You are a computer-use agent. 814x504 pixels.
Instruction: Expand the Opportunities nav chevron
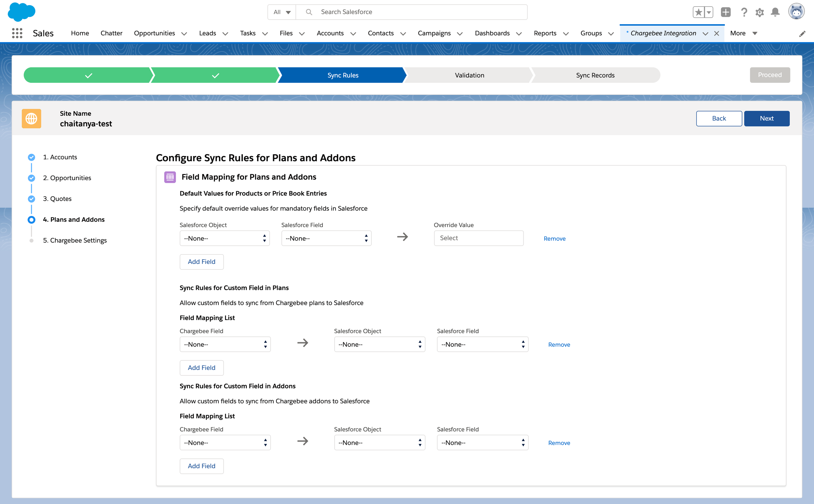[184, 34]
